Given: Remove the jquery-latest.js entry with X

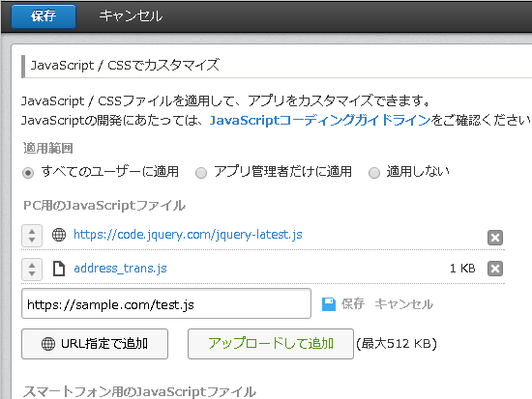Looking at the screenshot, I should tap(495, 238).
